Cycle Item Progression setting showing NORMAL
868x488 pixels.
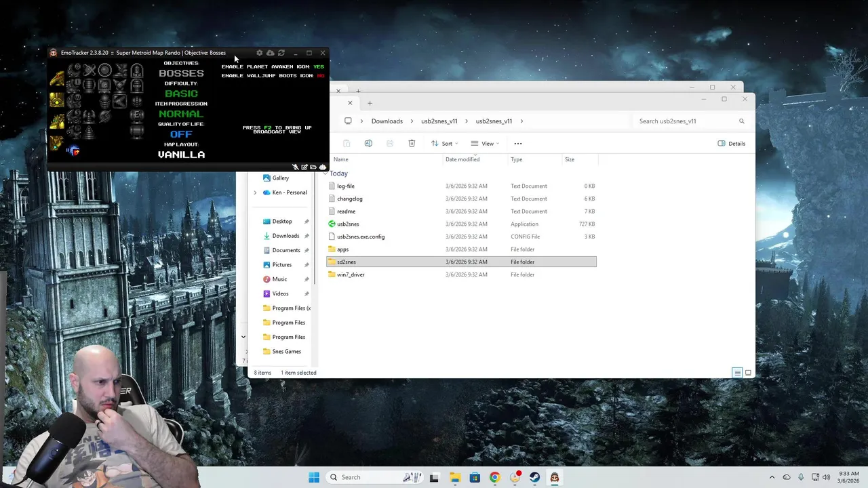181,114
